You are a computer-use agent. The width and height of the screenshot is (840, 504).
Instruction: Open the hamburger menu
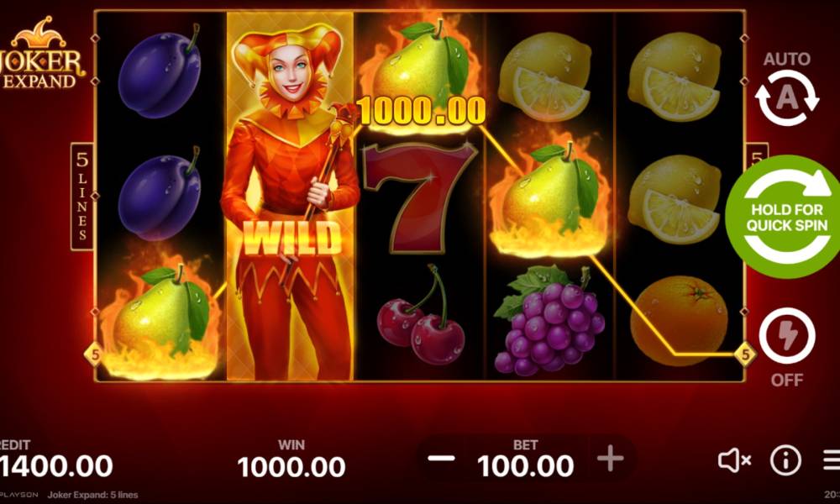pyautogui.click(x=832, y=460)
